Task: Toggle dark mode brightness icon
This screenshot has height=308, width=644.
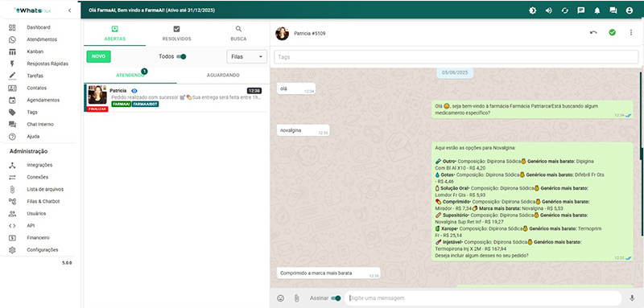Action: point(533,10)
